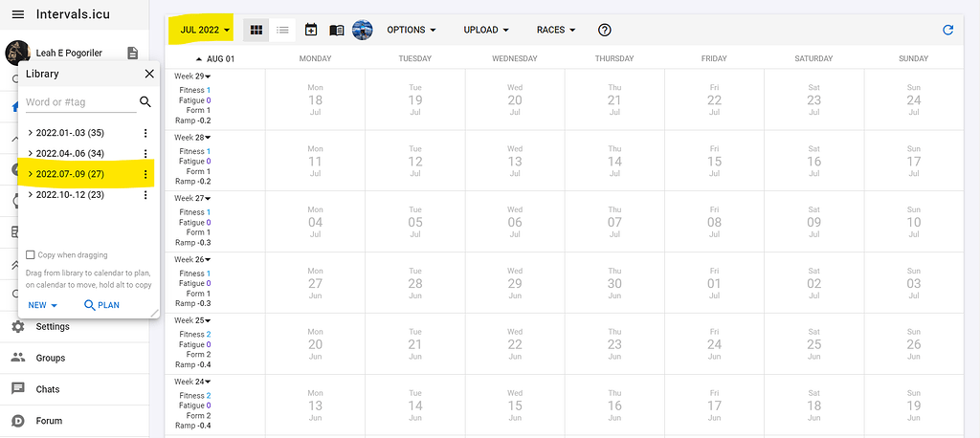Close the Library panel
The image size is (980, 438).
(148, 74)
